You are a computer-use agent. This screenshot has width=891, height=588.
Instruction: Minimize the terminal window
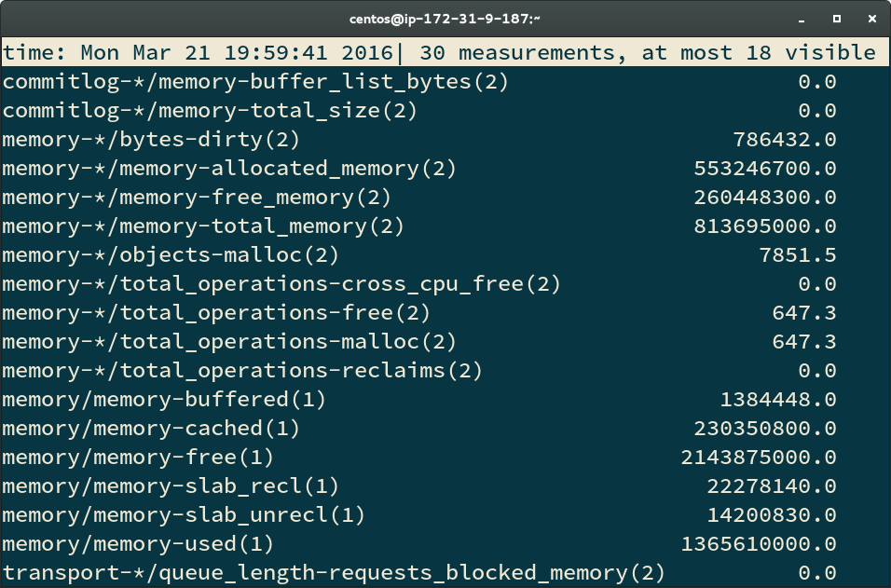pyautogui.click(x=801, y=19)
